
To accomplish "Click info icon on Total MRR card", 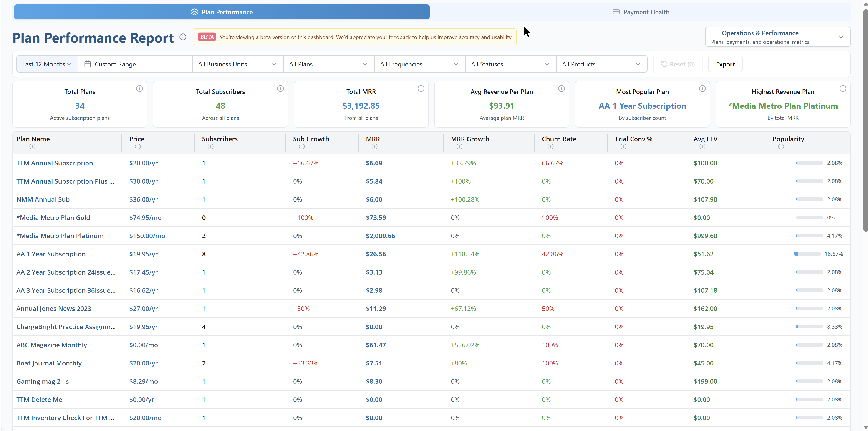I will pyautogui.click(x=421, y=88).
